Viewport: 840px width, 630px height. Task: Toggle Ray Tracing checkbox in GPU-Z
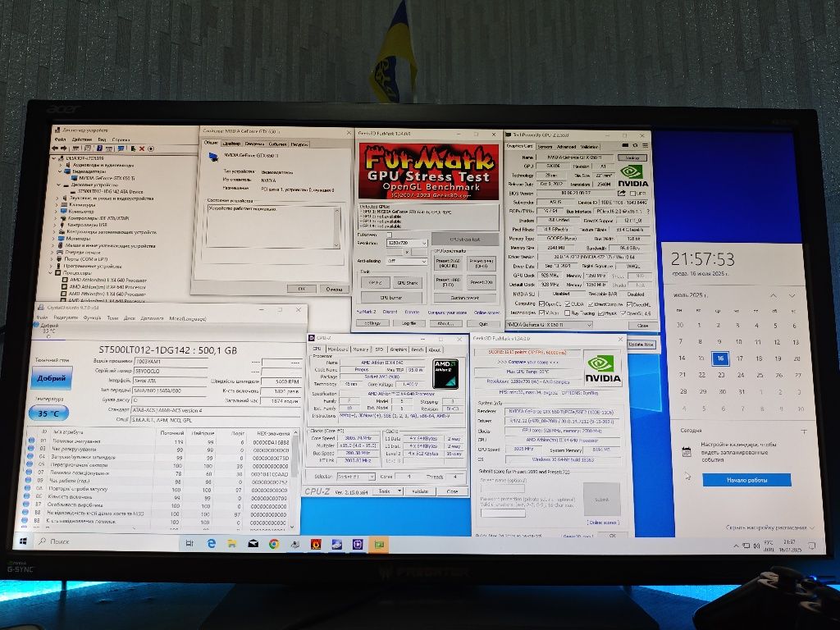point(568,313)
